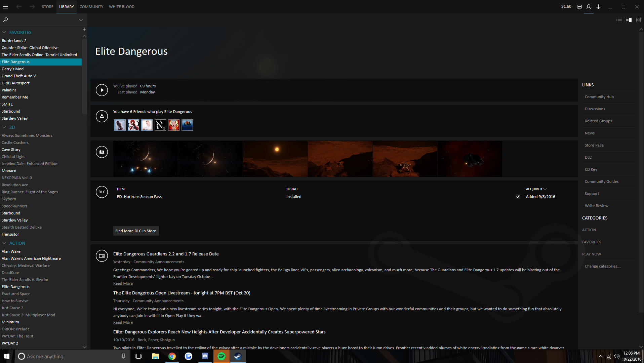Click the Steam taskbar icon
This screenshot has height=363, width=644.
pos(238,356)
